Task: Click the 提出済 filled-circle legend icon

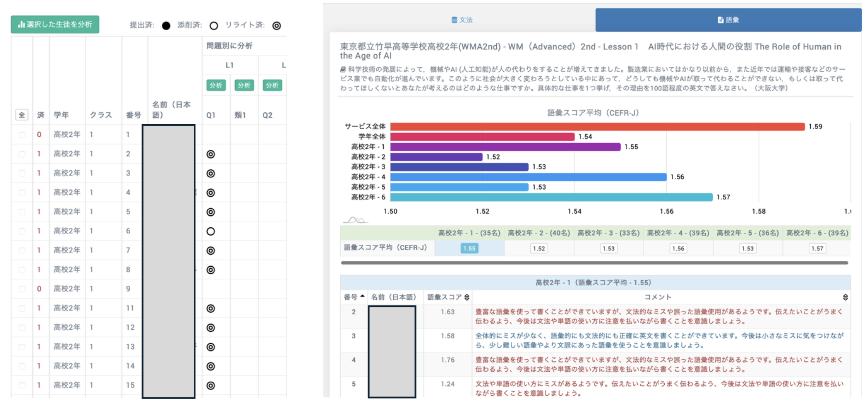Action: (166, 26)
